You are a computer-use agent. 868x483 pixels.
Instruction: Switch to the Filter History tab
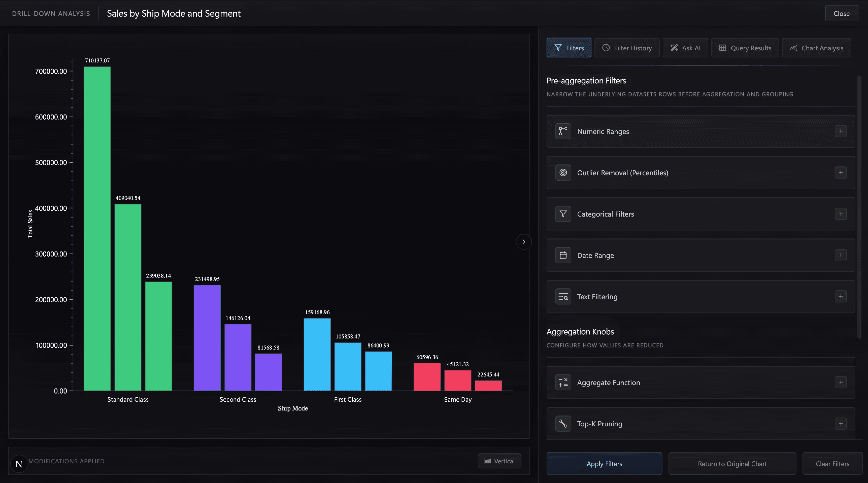coord(627,48)
